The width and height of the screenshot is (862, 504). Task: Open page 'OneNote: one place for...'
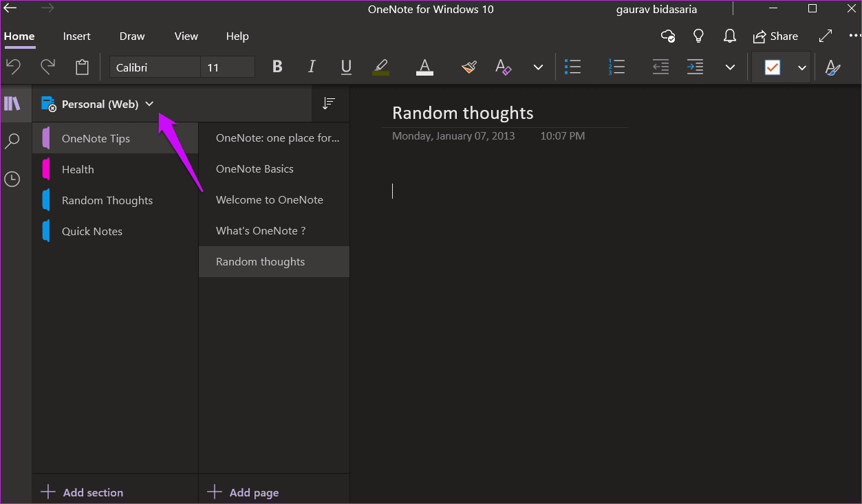point(274,138)
